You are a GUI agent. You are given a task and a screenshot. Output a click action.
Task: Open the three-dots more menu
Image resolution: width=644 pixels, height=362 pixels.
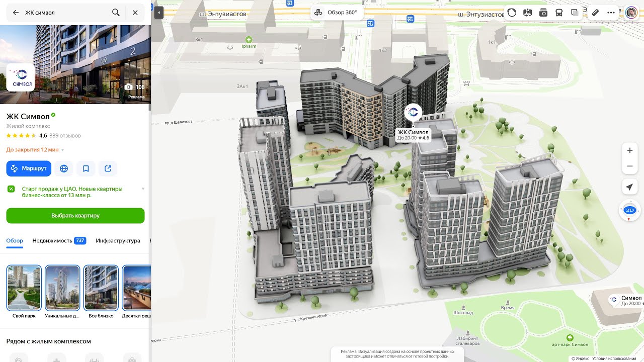611,13
